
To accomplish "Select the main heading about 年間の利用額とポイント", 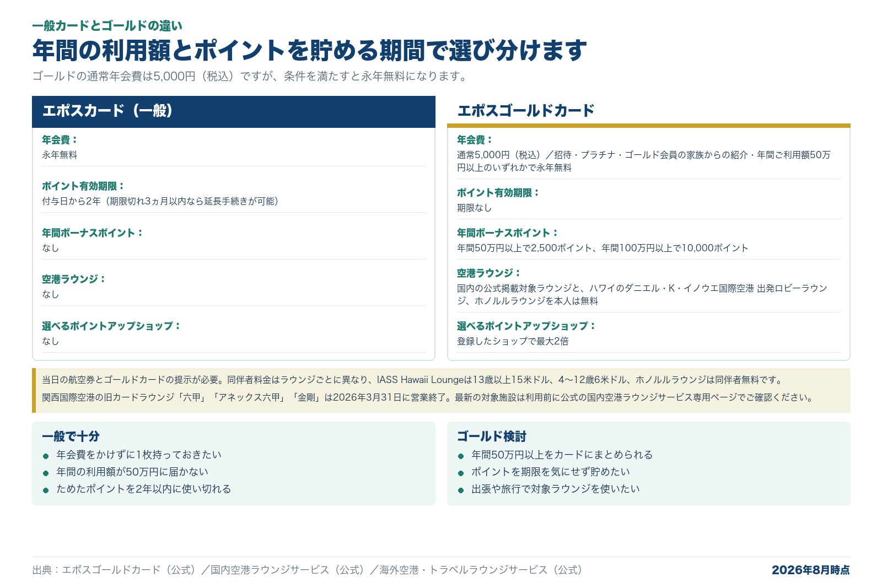I will coord(309,50).
